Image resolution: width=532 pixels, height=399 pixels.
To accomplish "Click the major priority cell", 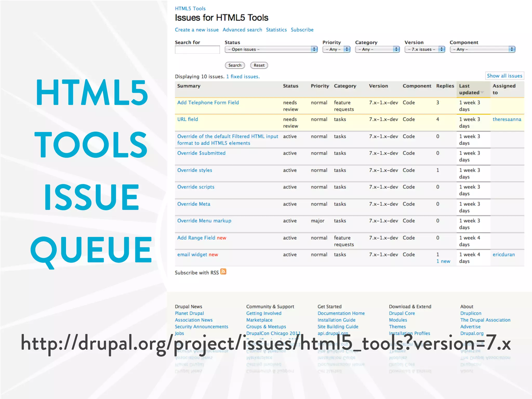I will 317,221.
